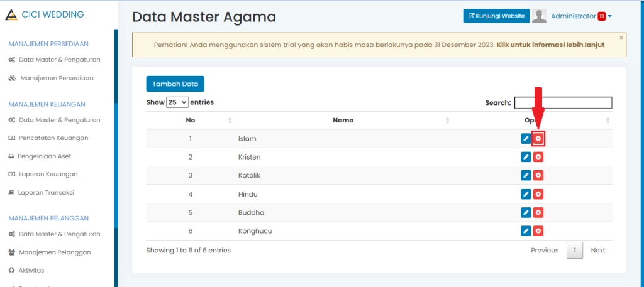Expand the Administrator user menu
The width and height of the screenshot is (644, 287).
click(x=580, y=16)
